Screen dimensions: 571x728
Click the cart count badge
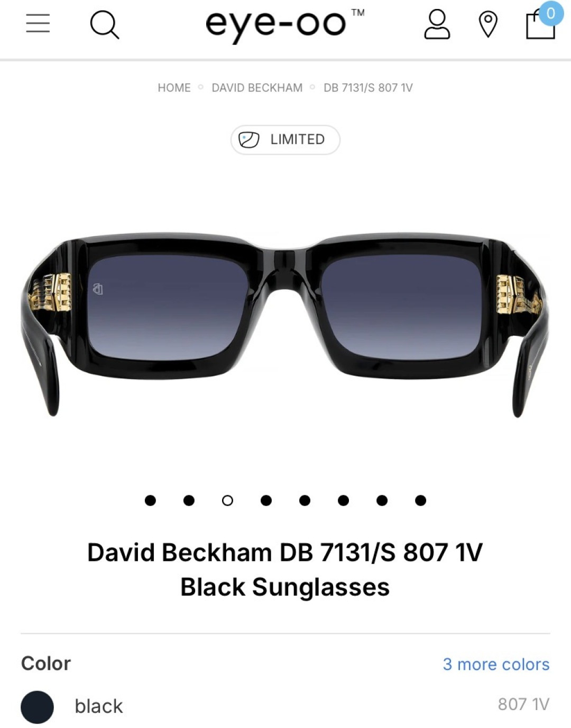click(550, 13)
